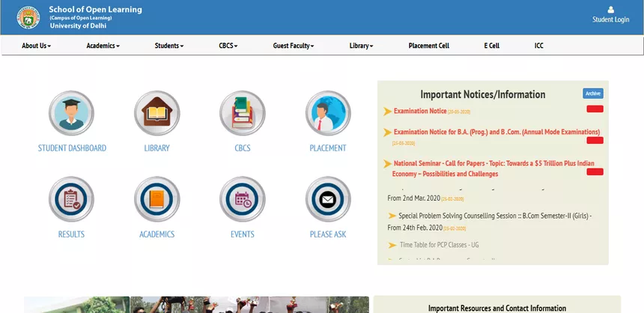Open the EVENTS text link
The image size is (644, 313).
click(243, 234)
